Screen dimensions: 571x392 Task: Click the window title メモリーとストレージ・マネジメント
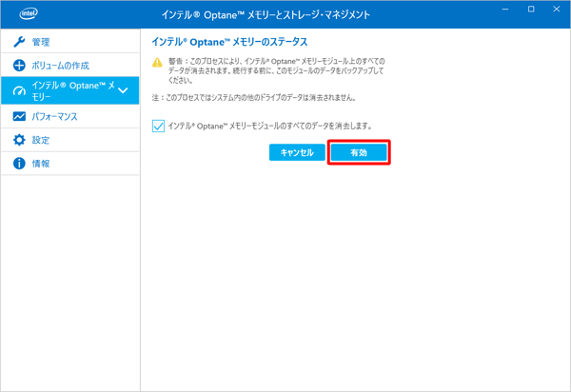(x=266, y=15)
